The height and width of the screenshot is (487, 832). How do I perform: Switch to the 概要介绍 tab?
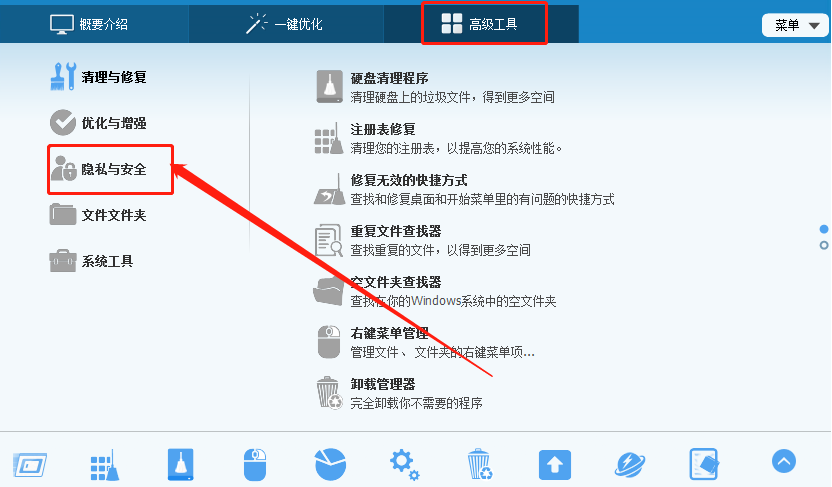[89, 24]
